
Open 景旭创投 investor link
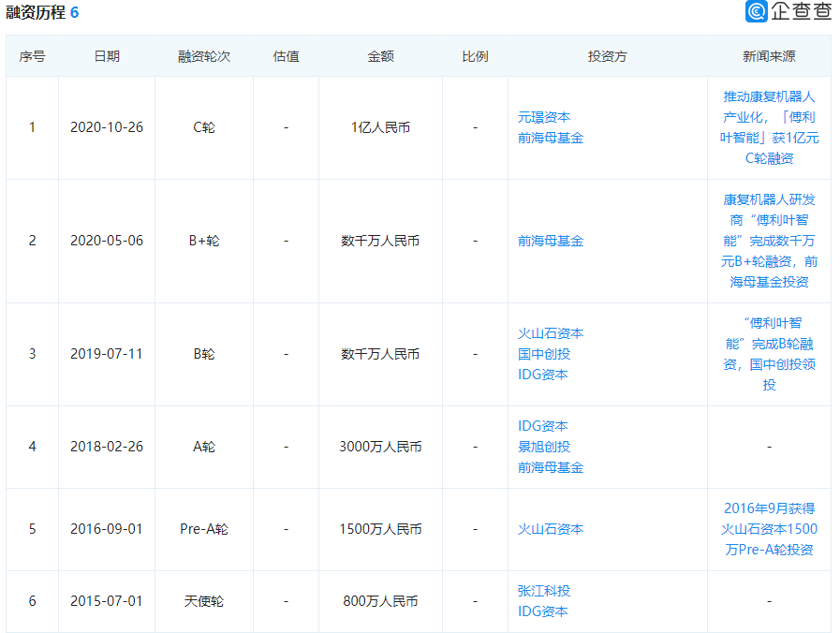click(x=544, y=447)
